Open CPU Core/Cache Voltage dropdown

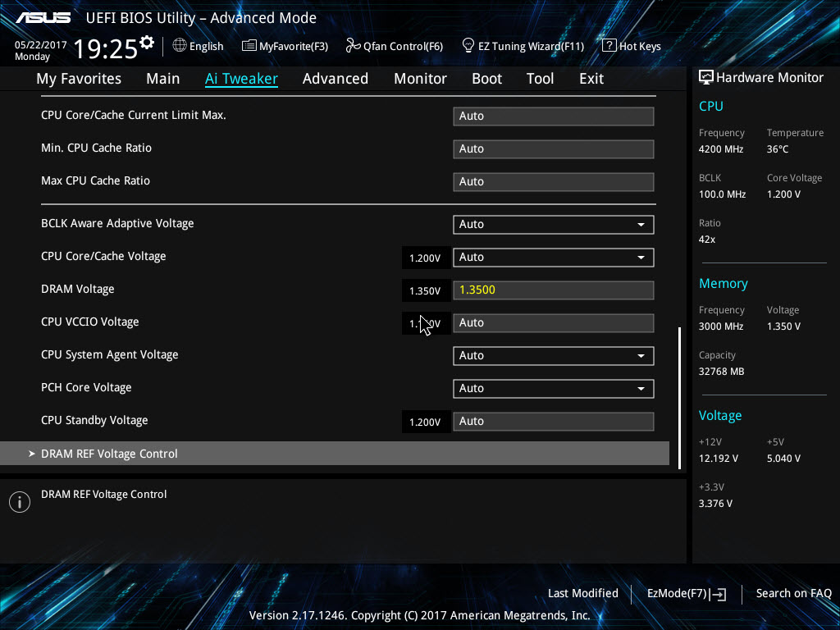point(554,257)
